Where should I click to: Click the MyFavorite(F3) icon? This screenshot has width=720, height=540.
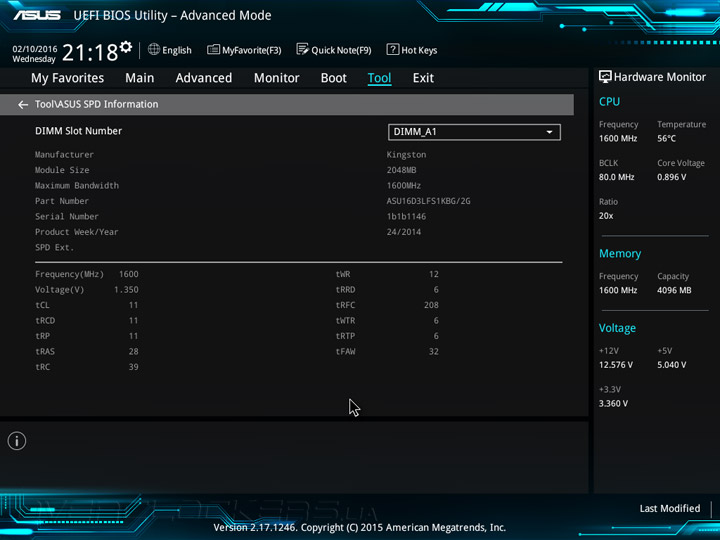point(213,49)
